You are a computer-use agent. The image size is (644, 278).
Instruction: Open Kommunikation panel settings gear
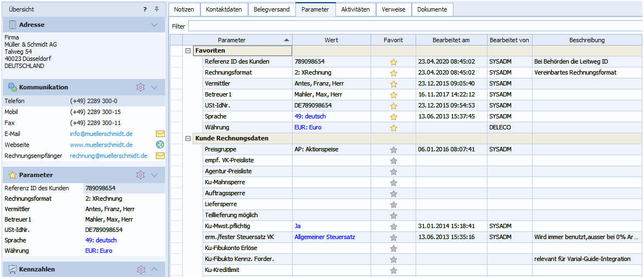coord(141,87)
